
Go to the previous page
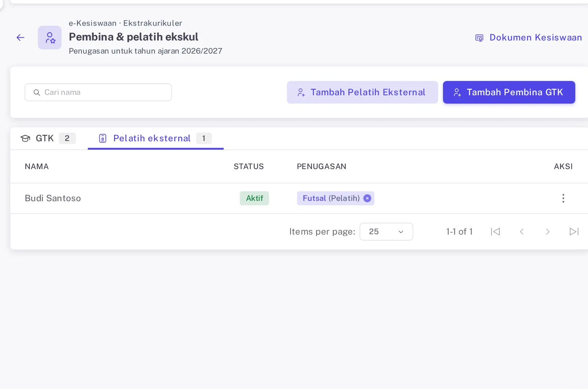click(x=522, y=232)
